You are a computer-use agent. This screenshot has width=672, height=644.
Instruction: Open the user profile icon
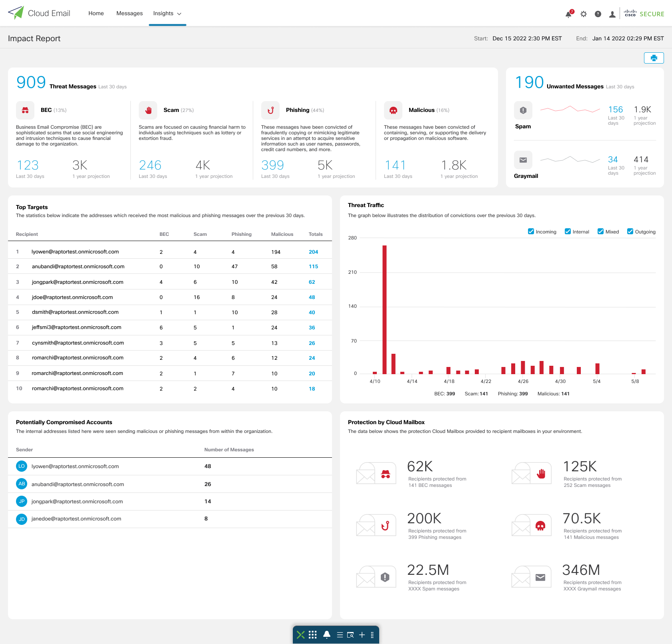point(612,14)
